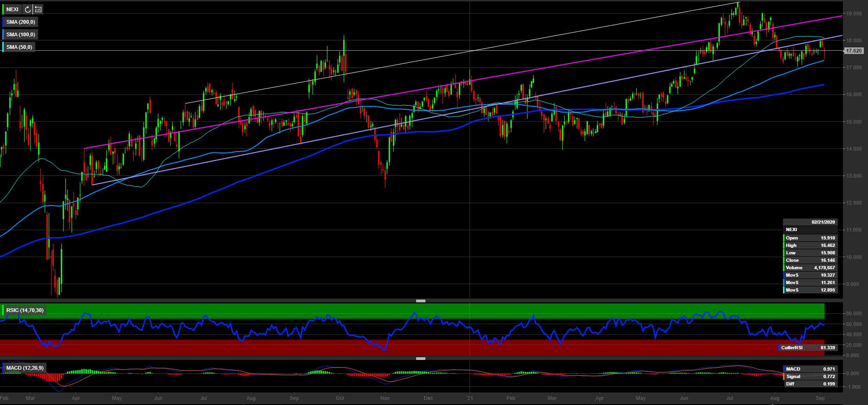Image resolution: width=868 pixels, height=405 pixels.
Task: Open the RSIC (14,70,30) indicator settings
Action: (25, 310)
